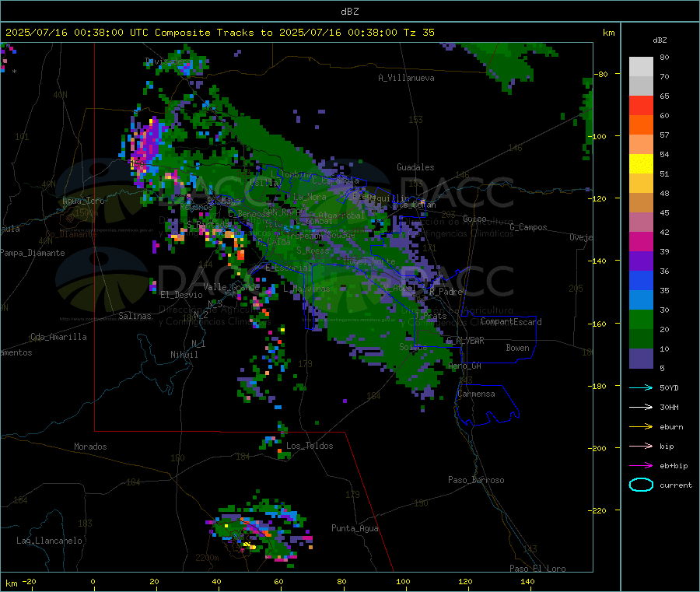Screen dimensions: 700x592
Task: Click the cyan 50YD arrow legend icon
Action: [641, 387]
